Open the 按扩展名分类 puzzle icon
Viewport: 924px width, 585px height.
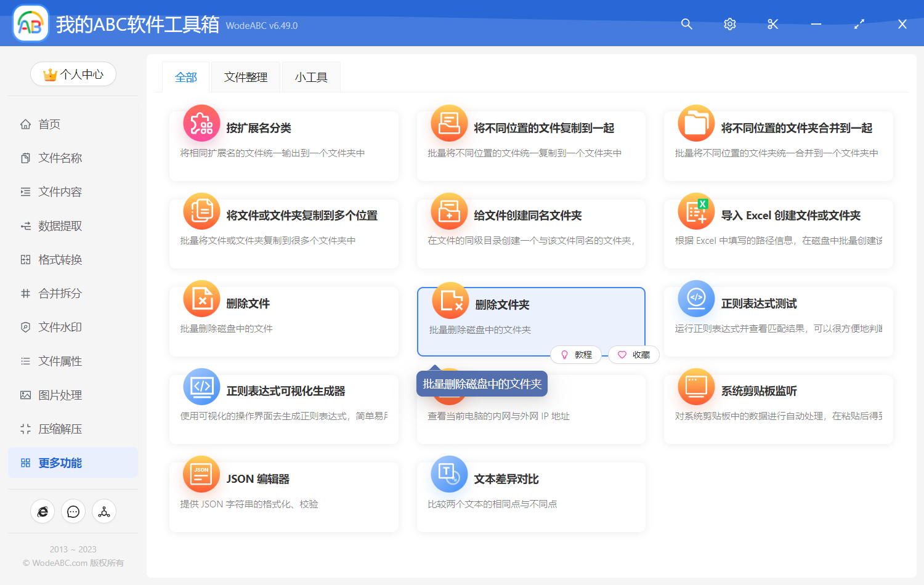coord(201,124)
